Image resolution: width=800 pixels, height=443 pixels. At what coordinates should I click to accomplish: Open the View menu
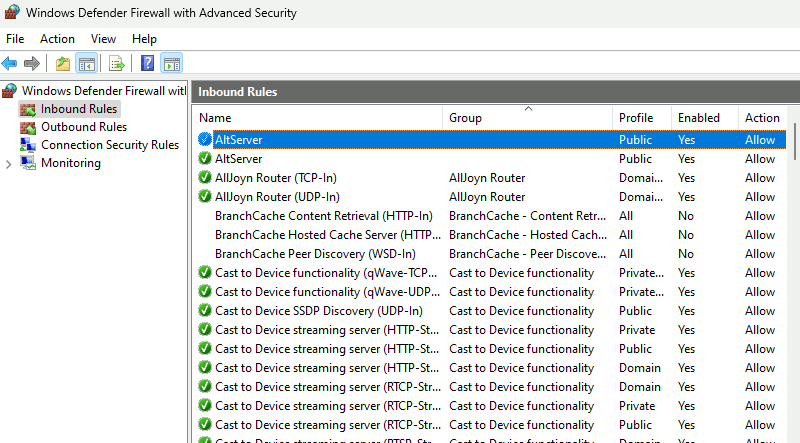tap(103, 39)
